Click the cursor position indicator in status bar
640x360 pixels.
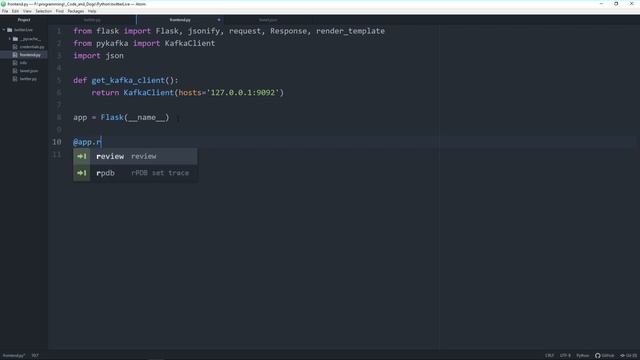point(35,356)
